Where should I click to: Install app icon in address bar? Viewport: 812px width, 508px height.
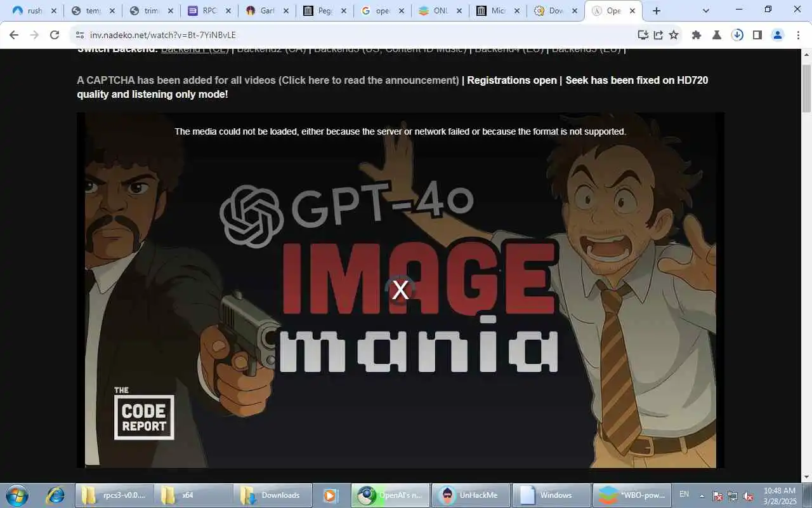pos(643,35)
